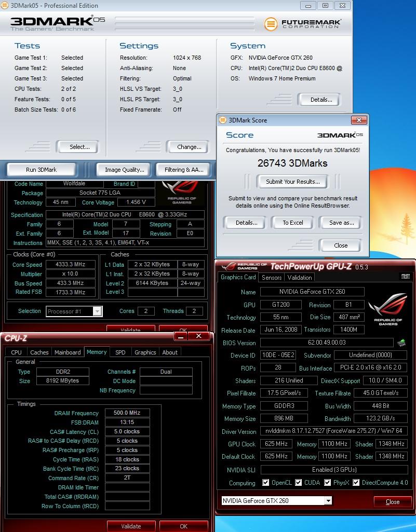The width and height of the screenshot is (416, 532).
Task: Click Run 3DMark button
Action: click(42, 170)
